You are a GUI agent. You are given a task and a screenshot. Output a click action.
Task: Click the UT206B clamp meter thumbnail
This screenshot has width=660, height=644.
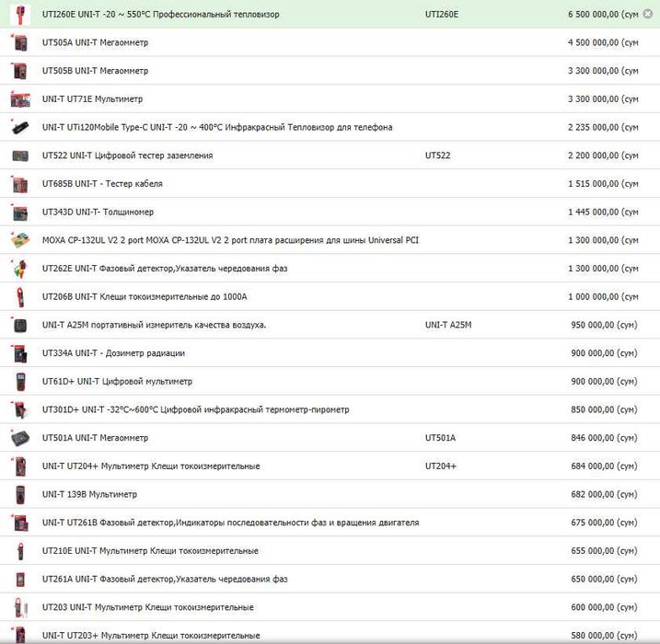pyautogui.click(x=20, y=297)
